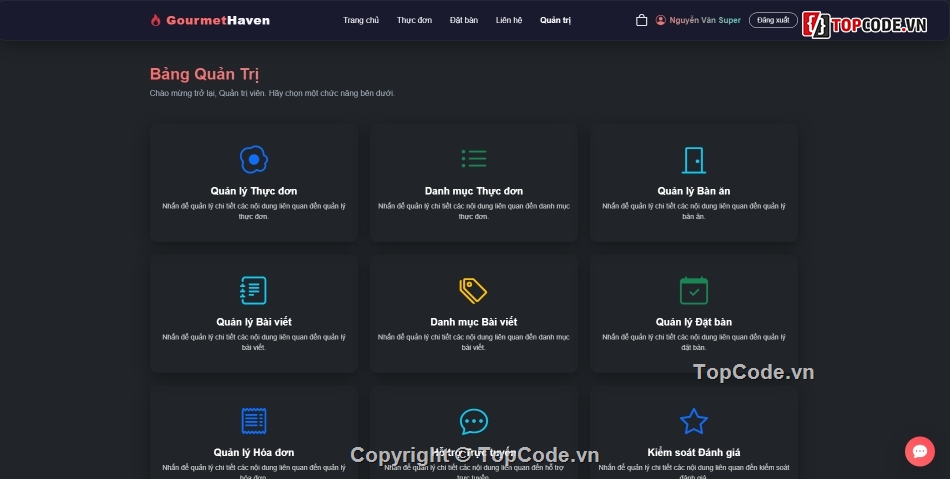Open the Quản lý Bàn ăn card title
Image resolution: width=950 pixels, height=479 pixels.
tap(694, 191)
